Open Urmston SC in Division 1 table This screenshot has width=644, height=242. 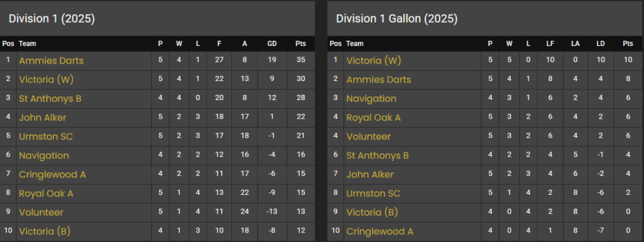[46, 136]
